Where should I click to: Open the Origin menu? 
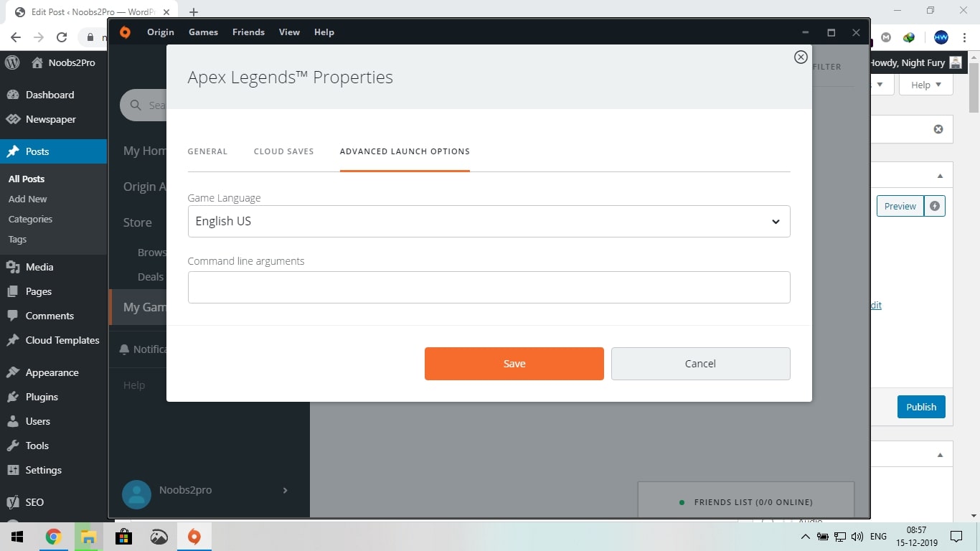pyautogui.click(x=161, y=32)
